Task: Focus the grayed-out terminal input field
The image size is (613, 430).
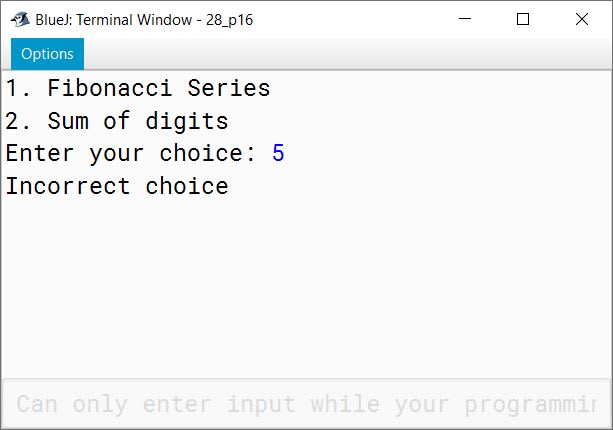Action: pos(306,404)
